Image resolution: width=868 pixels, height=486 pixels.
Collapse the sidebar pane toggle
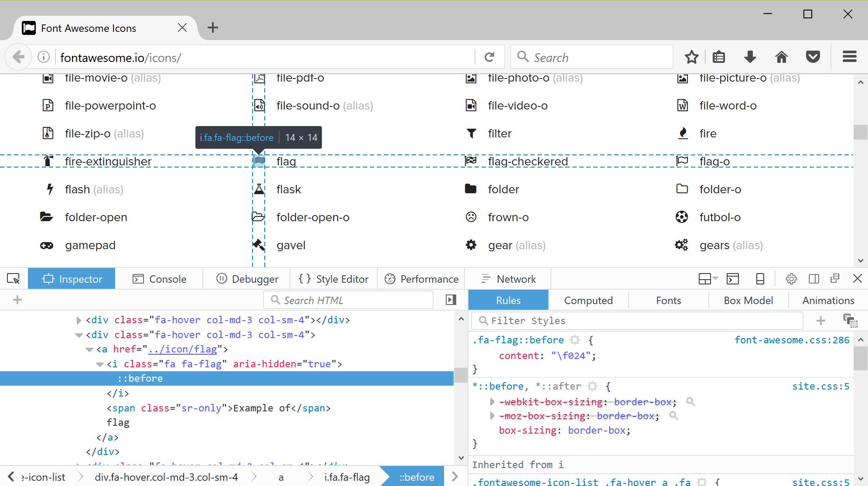click(x=451, y=300)
